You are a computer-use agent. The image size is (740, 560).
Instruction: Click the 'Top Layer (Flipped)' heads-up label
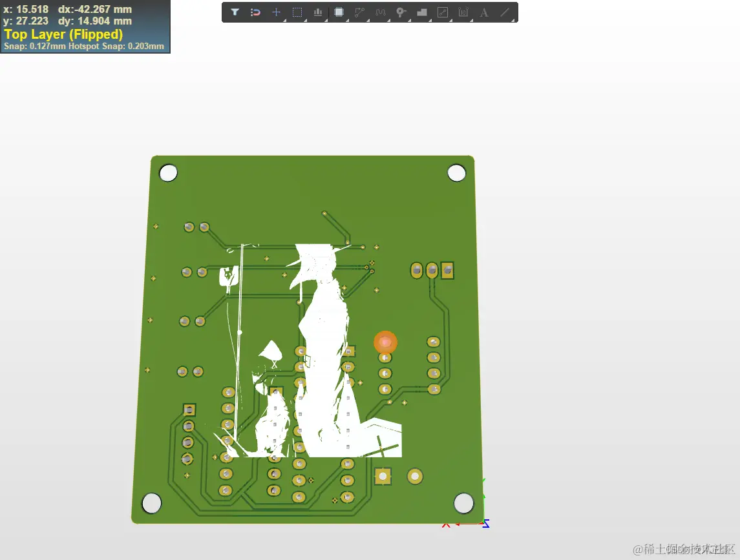(63, 34)
